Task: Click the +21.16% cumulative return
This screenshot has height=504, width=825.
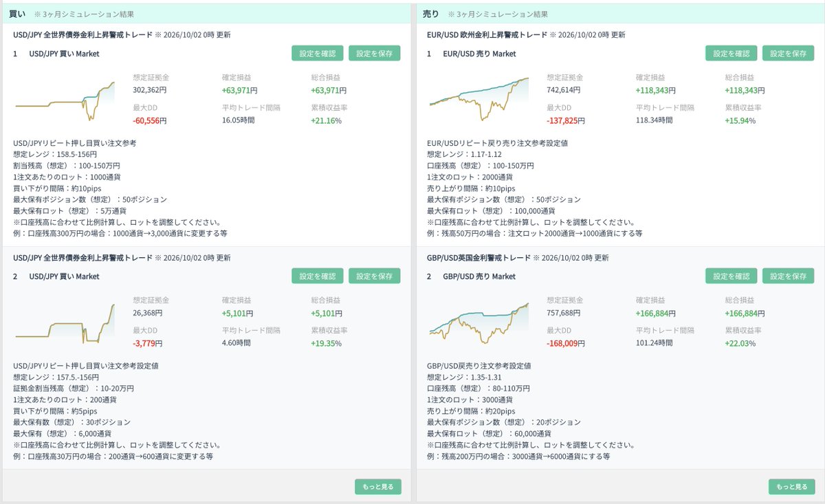Action: [327, 120]
